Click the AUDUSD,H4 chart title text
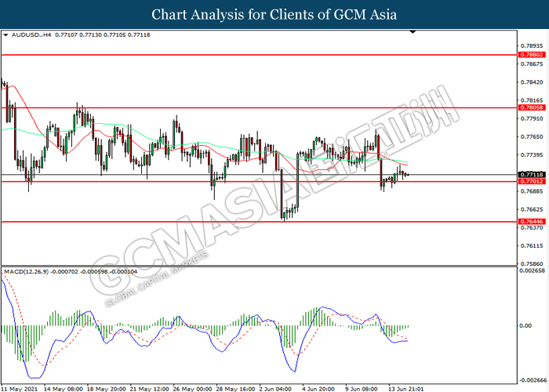 tap(31, 35)
